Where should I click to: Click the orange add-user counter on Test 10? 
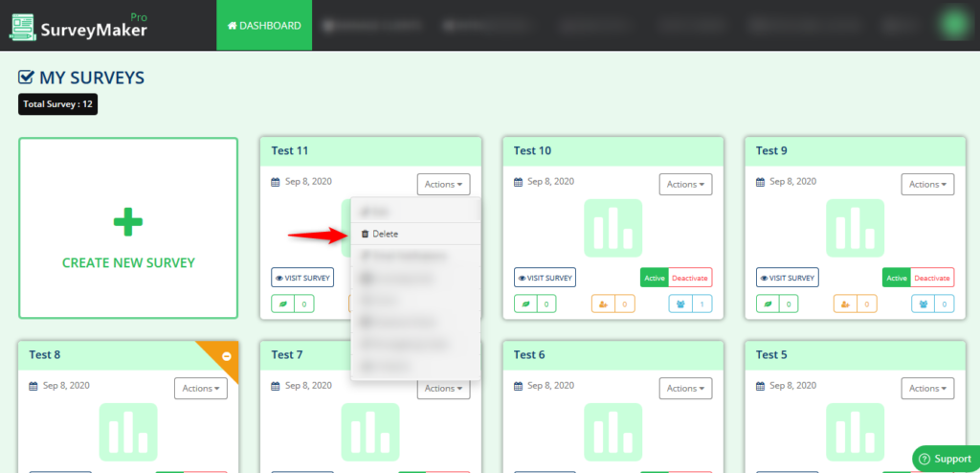pyautogui.click(x=613, y=304)
